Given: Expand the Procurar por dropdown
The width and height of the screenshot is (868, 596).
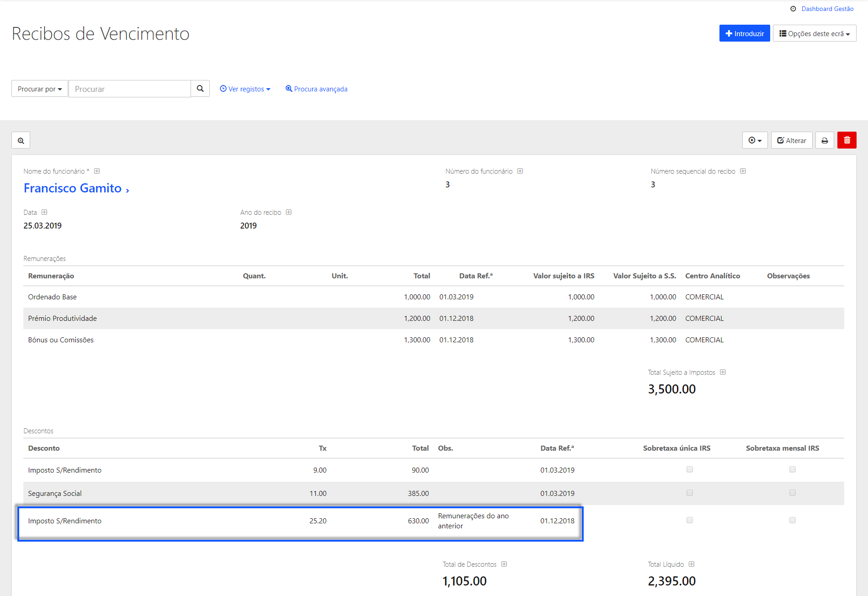Looking at the screenshot, I should coord(40,89).
